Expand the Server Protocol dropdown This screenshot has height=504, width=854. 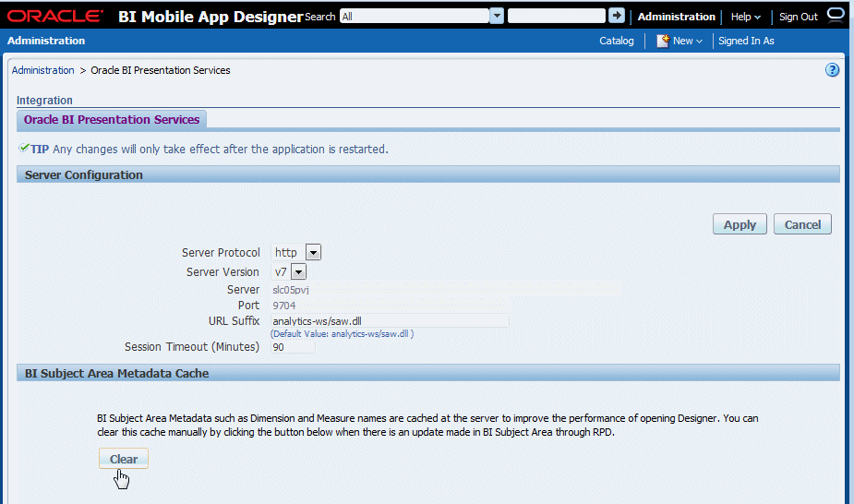click(x=313, y=253)
